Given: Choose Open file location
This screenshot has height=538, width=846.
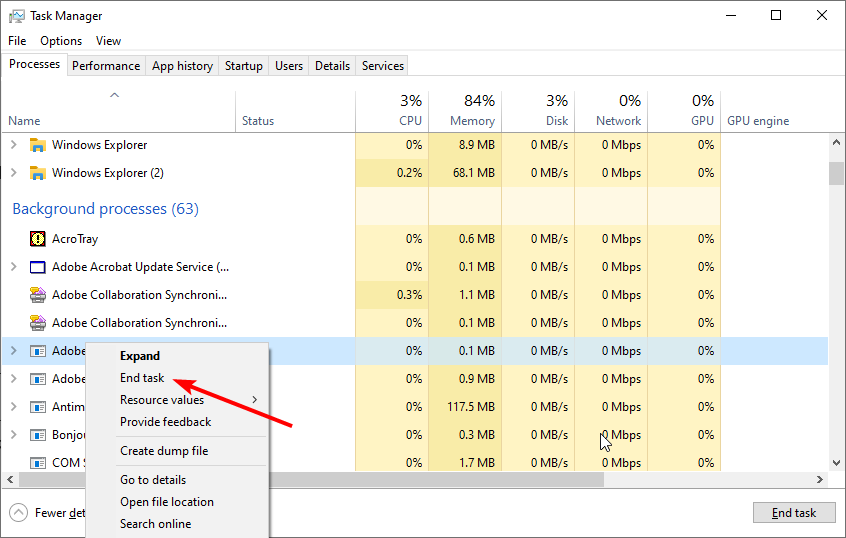Looking at the screenshot, I should point(167,502).
